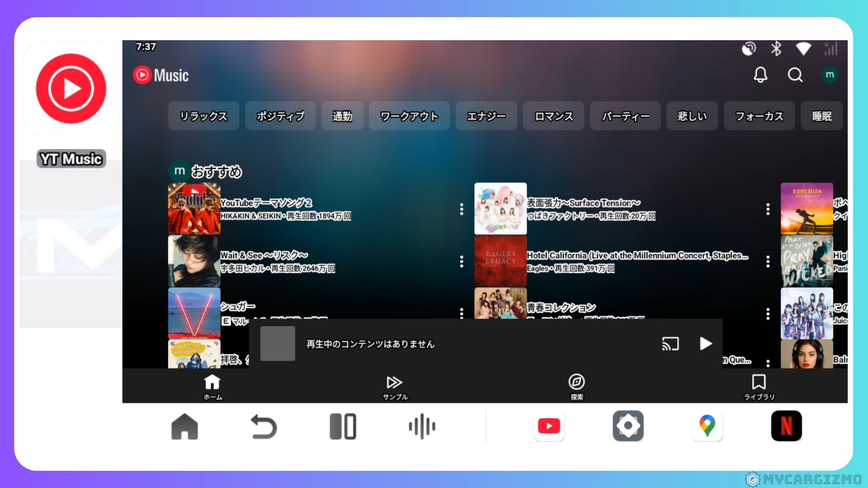Click the search magnifier icon
The height and width of the screenshot is (488, 868).
click(x=795, y=75)
